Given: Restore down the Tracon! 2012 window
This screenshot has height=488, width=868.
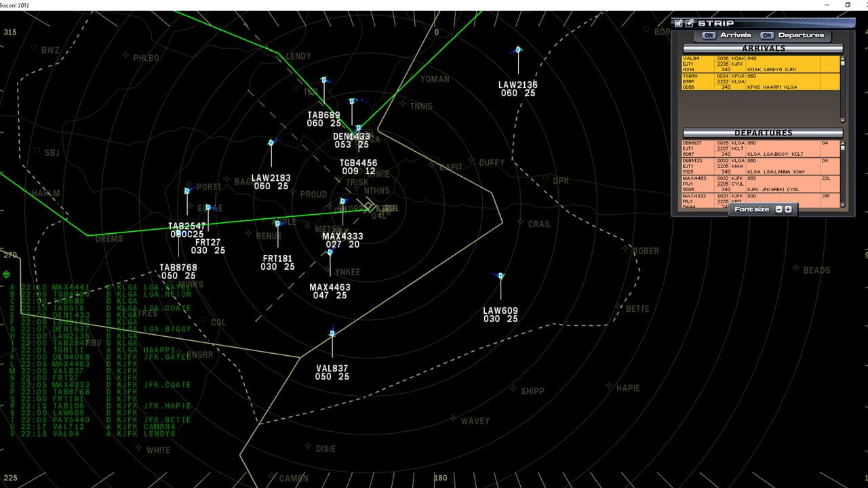Looking at the screenshot, I should 847,5.
